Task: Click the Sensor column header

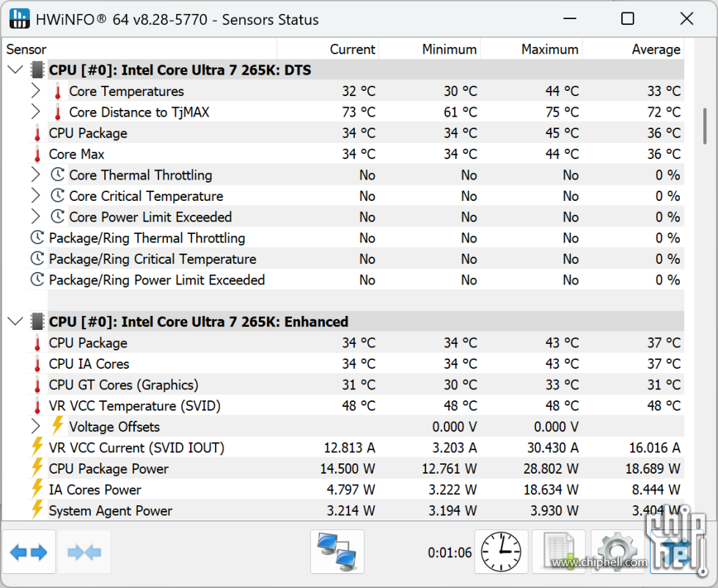Action: (139, 49)
